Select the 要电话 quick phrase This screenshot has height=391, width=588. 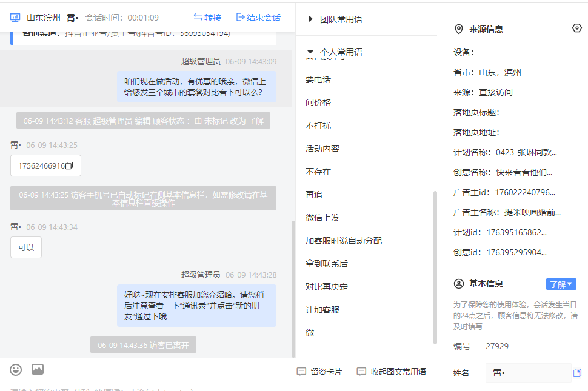tap(318, 79)
